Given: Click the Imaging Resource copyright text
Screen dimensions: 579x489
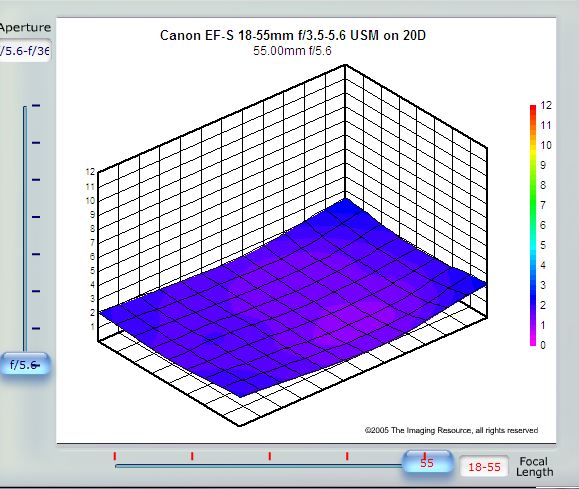Looking at the screenshot, I should [451, 430].
